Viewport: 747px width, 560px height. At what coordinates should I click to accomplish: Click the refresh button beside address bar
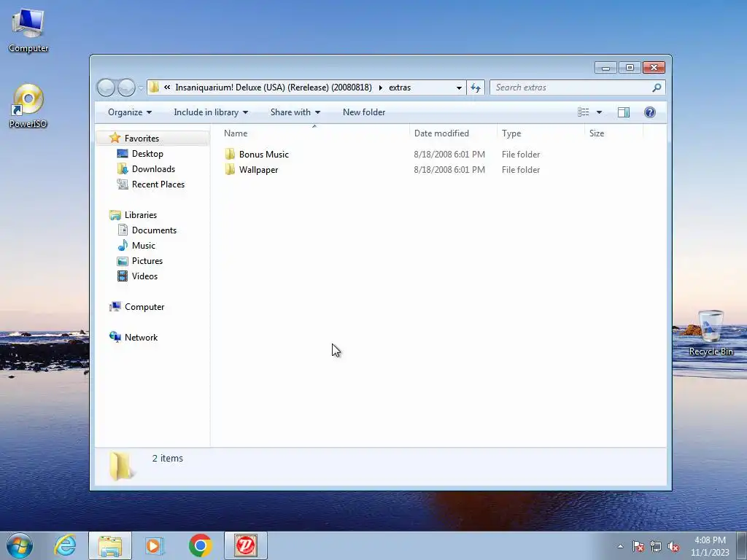coord(476,87)
